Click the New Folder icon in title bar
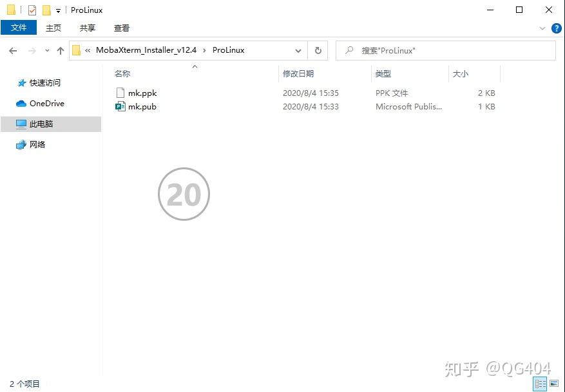The image size is (565, 392). [46, 10]
